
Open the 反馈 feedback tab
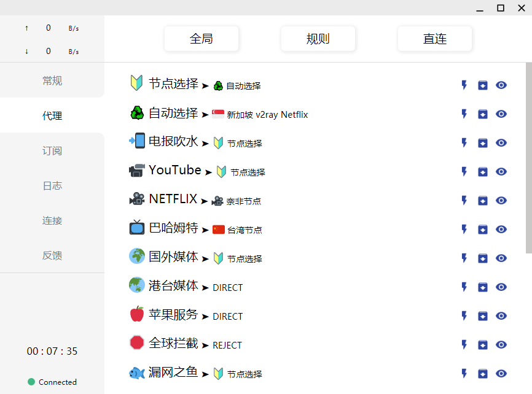coord(52,255)
